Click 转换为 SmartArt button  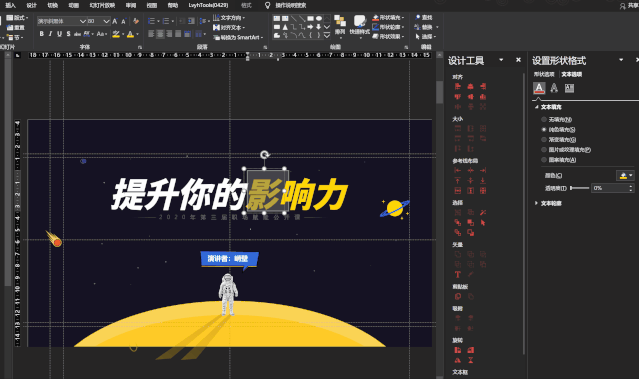coord(238,37)
